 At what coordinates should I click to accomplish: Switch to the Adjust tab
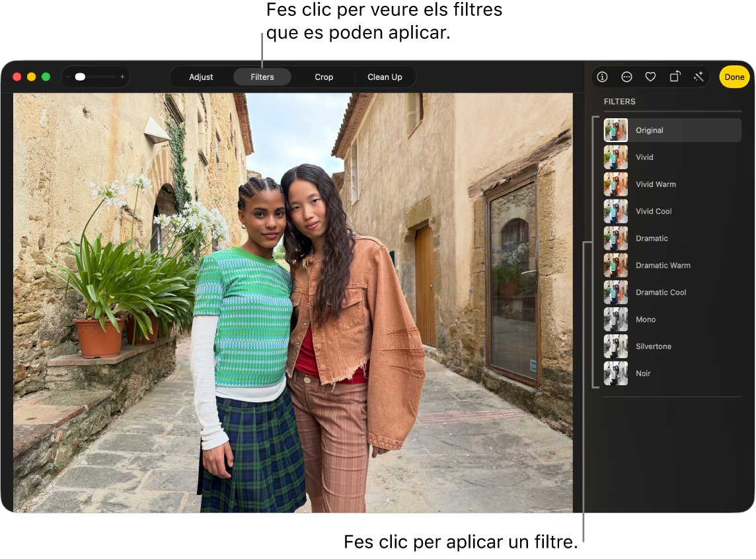tap(201, 77)
